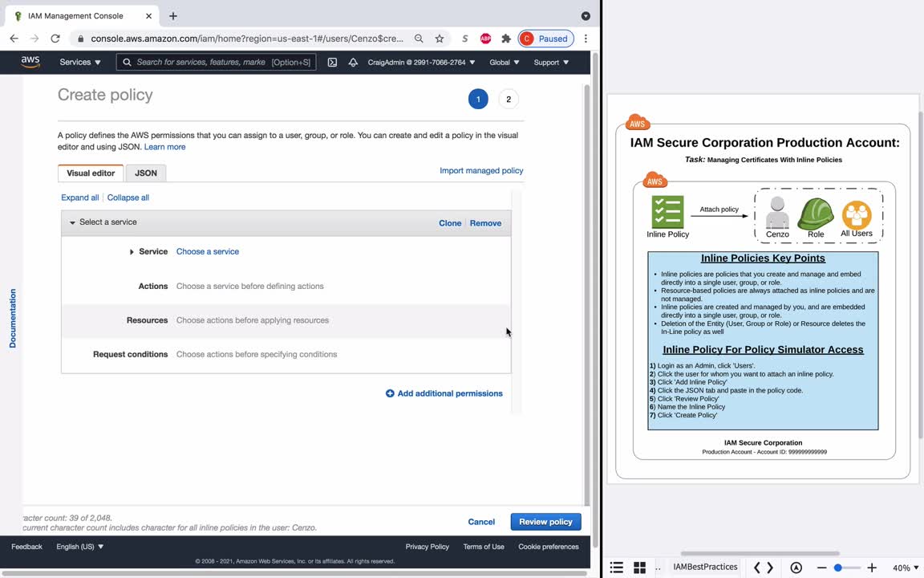Click Collapse all link
The width and height of the screenshot is (924, 578).
pos(128,197)
